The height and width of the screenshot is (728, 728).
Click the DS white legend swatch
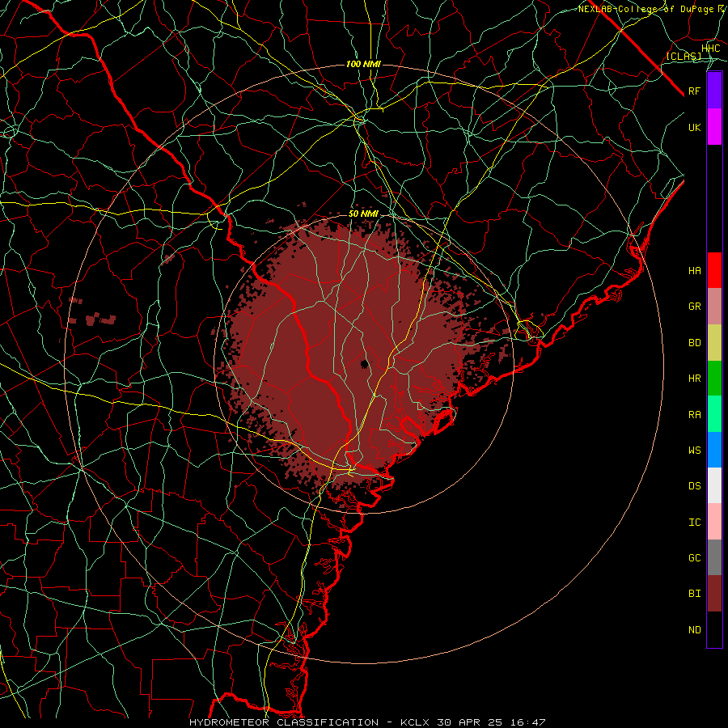pyautogui.click(x=714, y=485)
